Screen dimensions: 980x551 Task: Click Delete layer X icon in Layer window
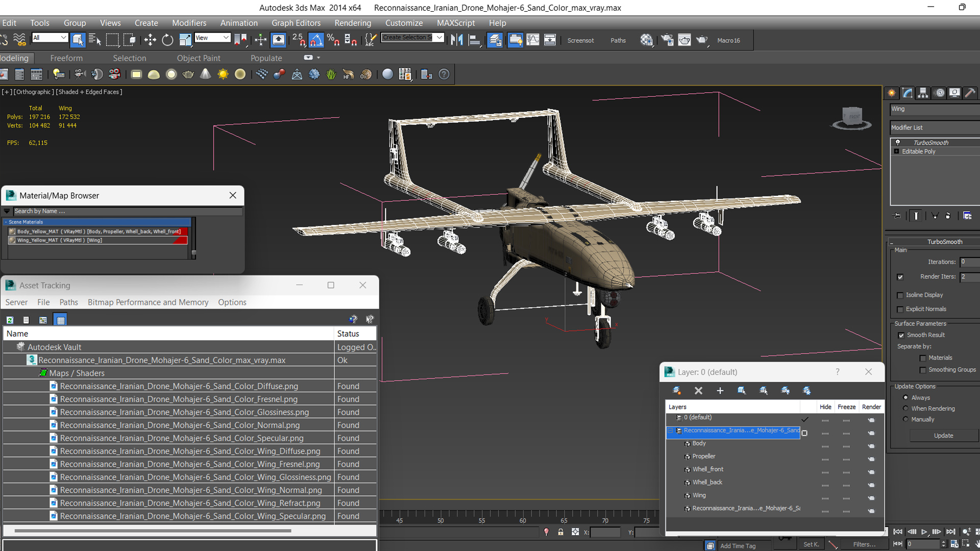point(698,390)
